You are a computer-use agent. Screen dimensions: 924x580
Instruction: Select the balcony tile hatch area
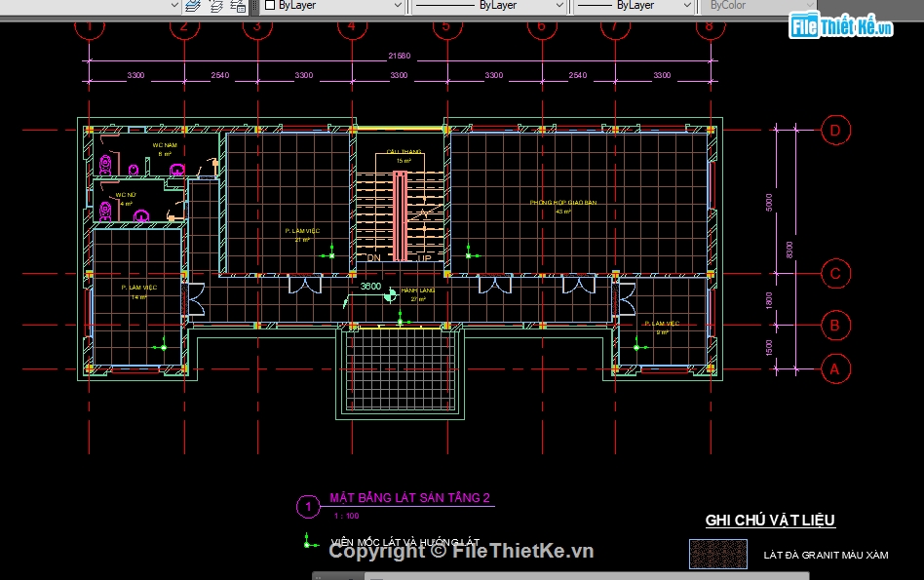(401, 370)
